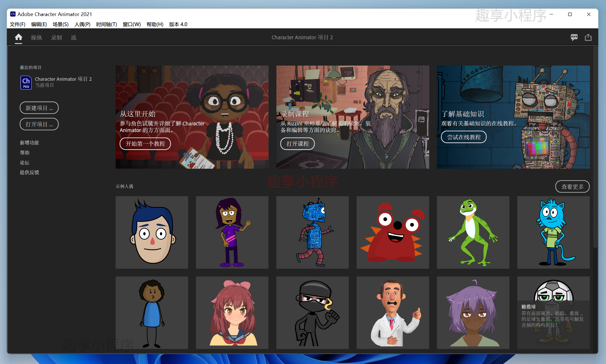This screenshot has width=606, height=364.
Task: Select the blue cat puppet thumbnail
Action: 553,232
